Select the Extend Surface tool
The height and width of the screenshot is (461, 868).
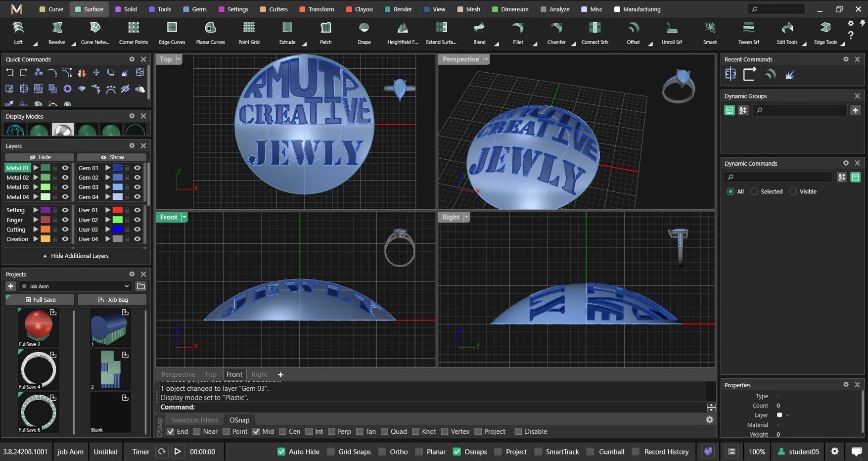click(441, 33)
